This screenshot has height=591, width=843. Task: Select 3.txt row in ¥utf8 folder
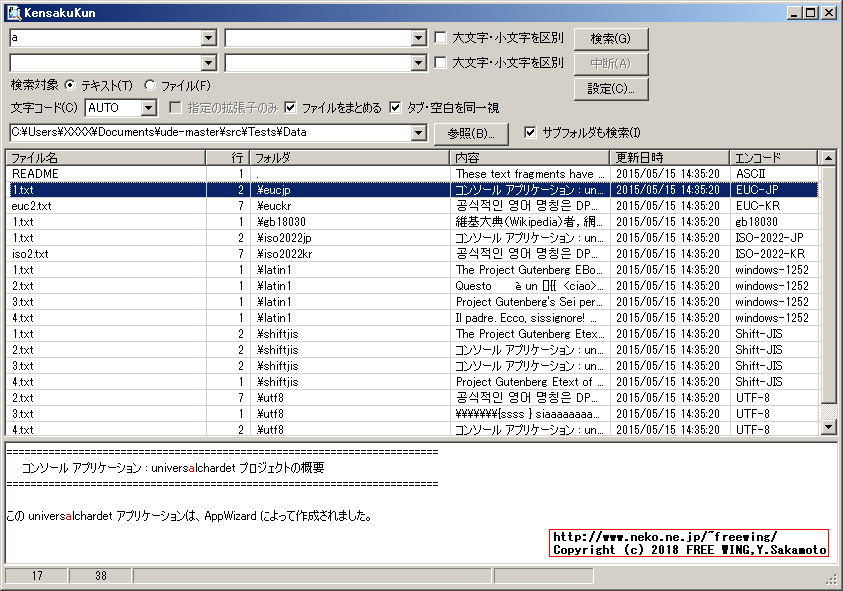[x=412, y=414]
